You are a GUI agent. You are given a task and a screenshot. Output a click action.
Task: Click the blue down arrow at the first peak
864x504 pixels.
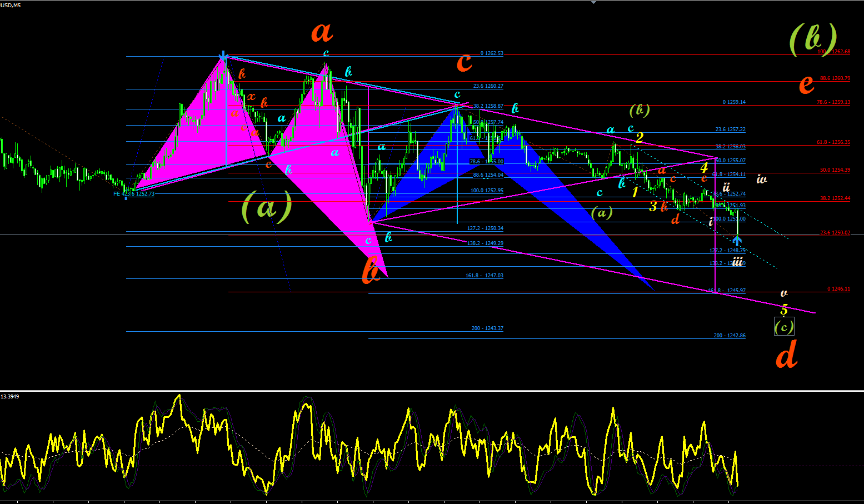223,56
